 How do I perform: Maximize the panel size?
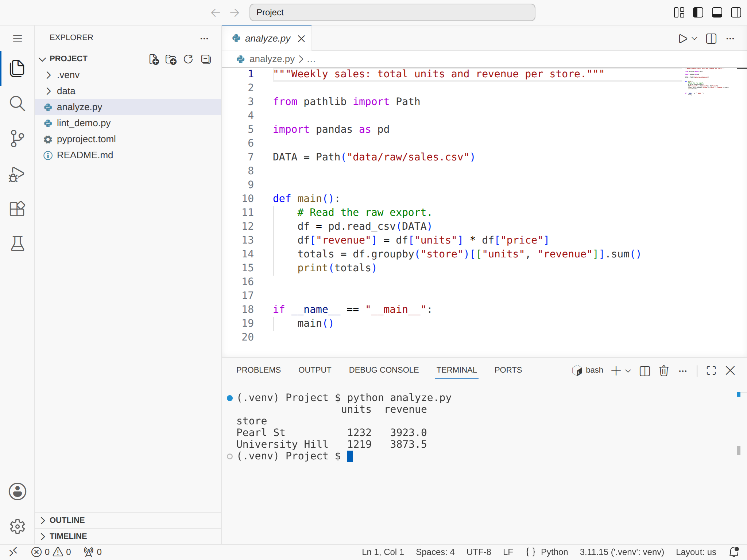711,371
